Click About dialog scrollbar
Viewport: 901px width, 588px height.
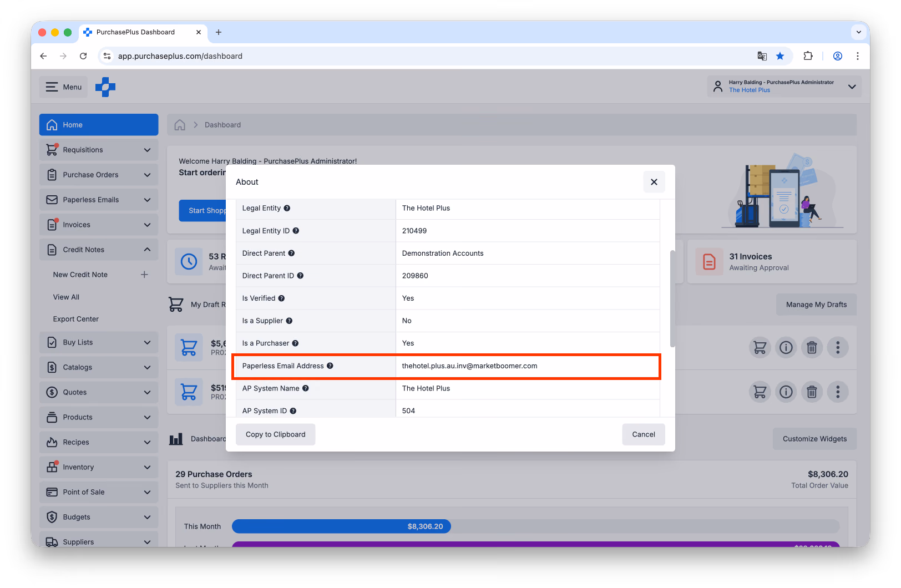click(x=672, y=298)
